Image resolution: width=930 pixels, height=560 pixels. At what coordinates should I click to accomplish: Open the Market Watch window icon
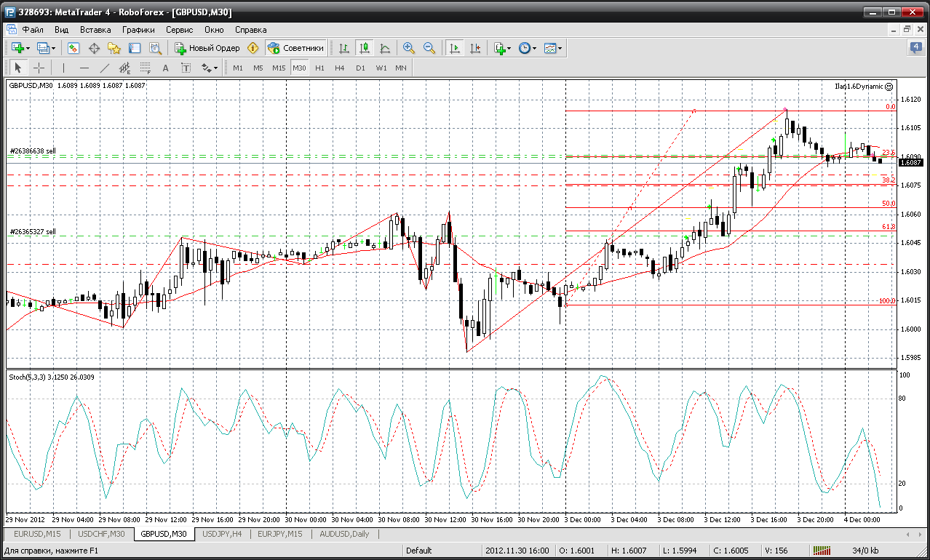point(73,48)
